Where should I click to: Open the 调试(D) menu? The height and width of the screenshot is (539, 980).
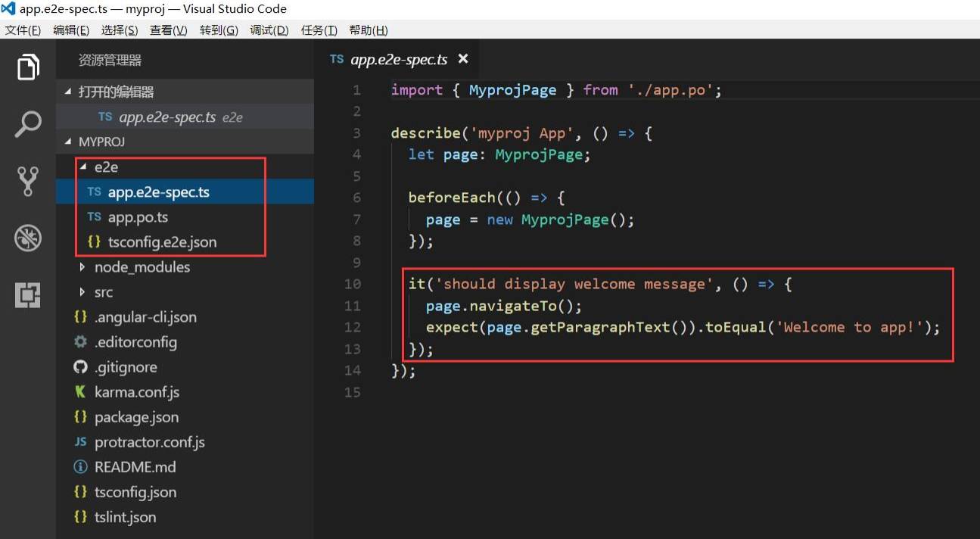point(269,30)
